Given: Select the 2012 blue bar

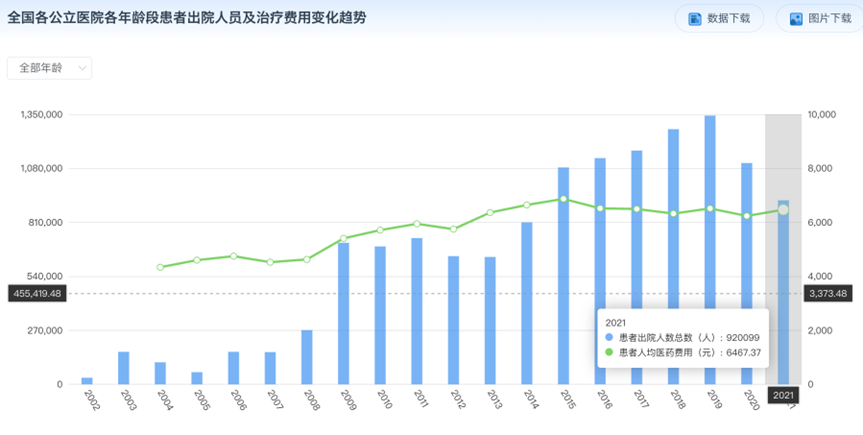Looking at the screenshot, I should click(454, 320).
